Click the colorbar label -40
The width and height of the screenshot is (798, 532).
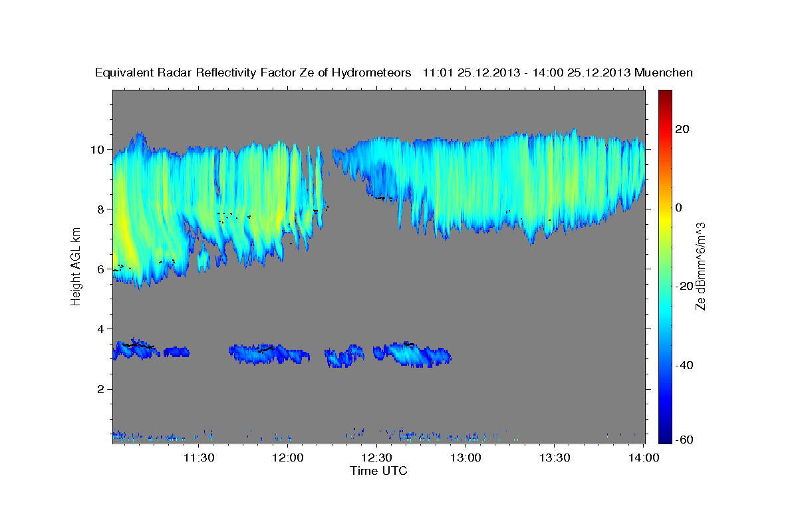(685, 364)
